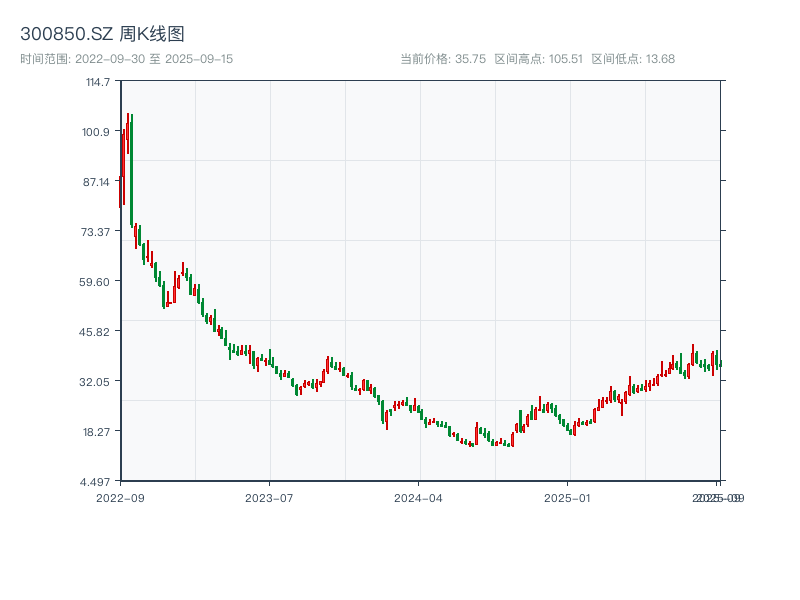Viewport: 800px width, 600px height.
Task: Click the y-axis value 18.27
Action: coord(96,432)
